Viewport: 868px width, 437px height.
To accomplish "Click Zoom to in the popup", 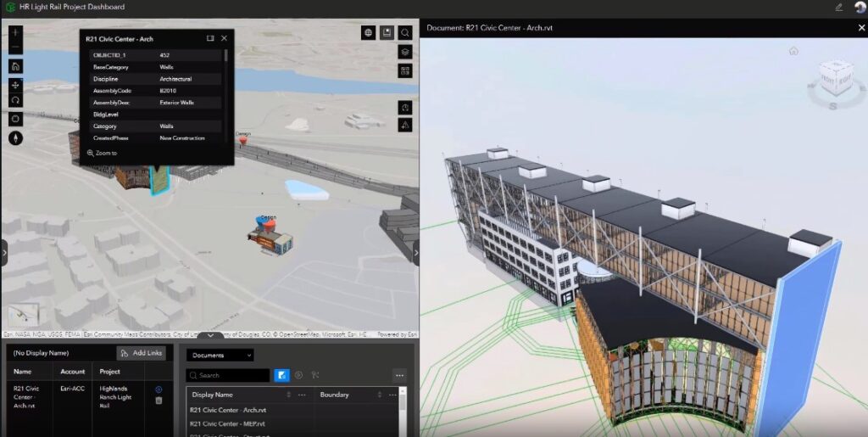I will (103, 153).
